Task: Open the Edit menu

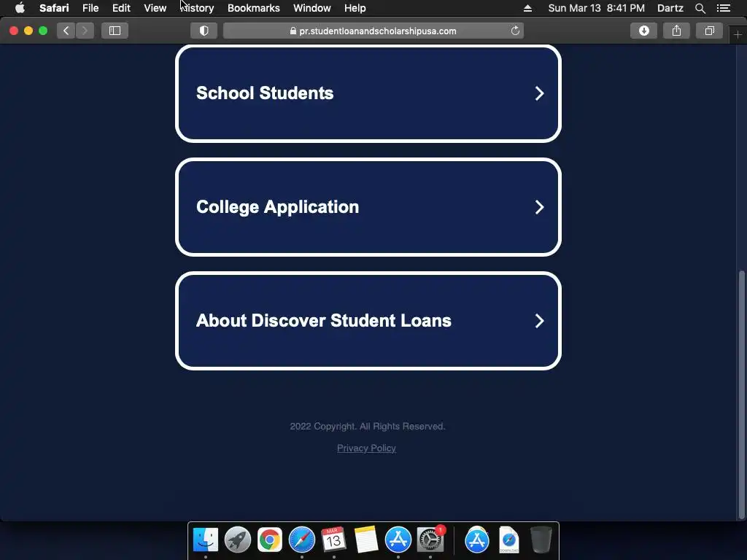Action: 121,8
